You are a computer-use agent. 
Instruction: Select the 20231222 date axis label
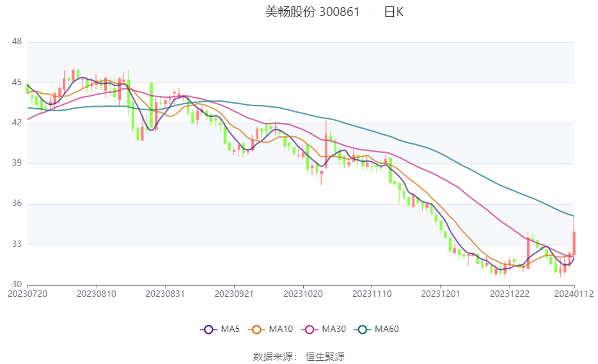510,294
